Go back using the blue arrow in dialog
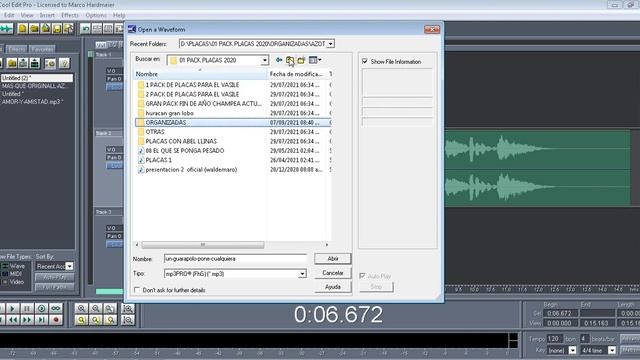This screenshot has width=640, height=360. click(x=279, y=60)
